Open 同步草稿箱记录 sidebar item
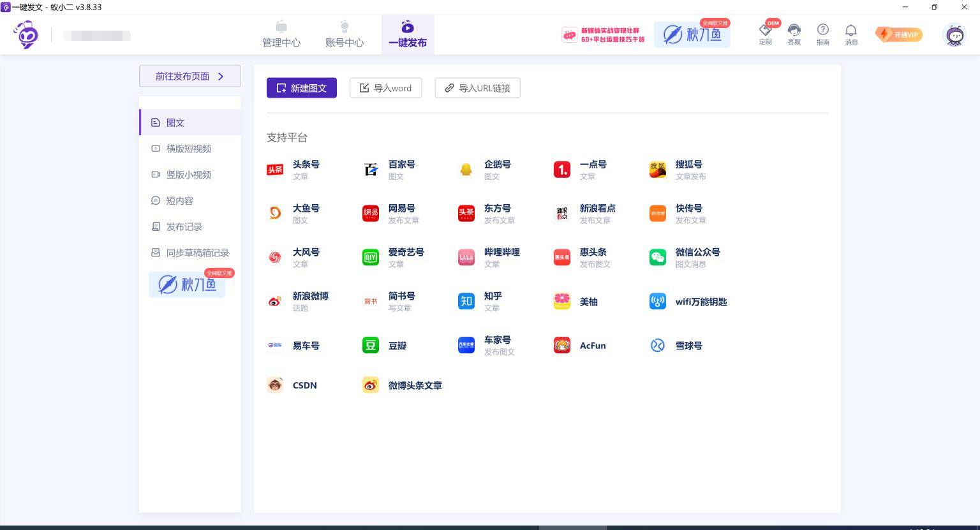This screenshot has width=980, height=530. (x=190, y=253)
